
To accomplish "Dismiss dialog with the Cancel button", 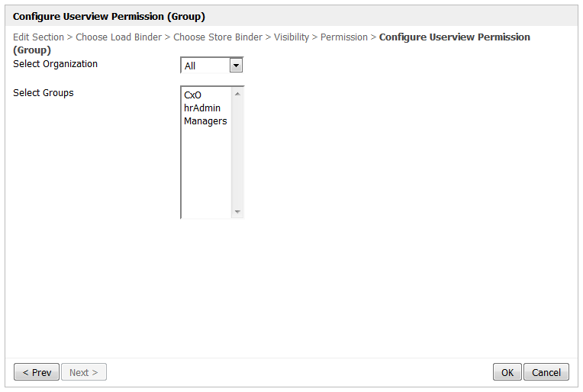I will point(546,372).
